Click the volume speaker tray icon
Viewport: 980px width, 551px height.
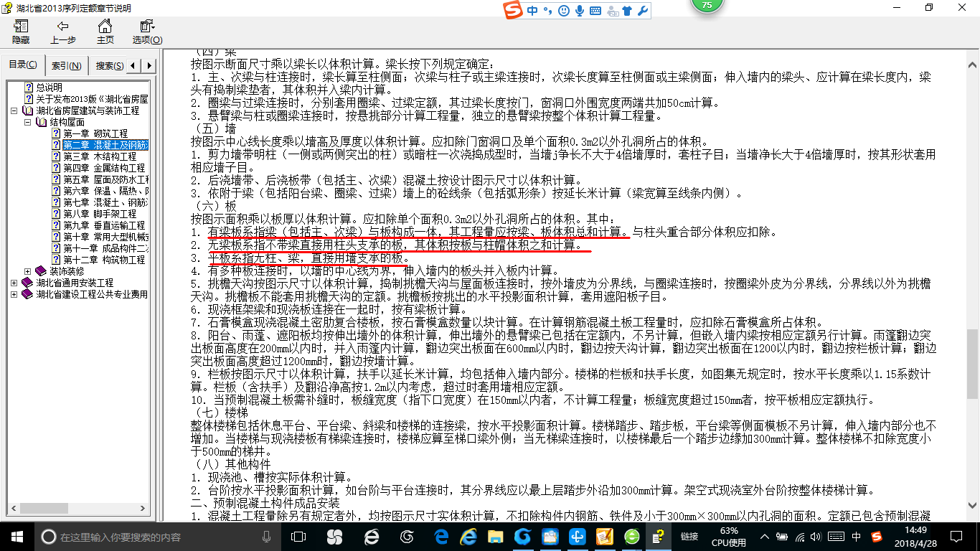click(817, 537)
